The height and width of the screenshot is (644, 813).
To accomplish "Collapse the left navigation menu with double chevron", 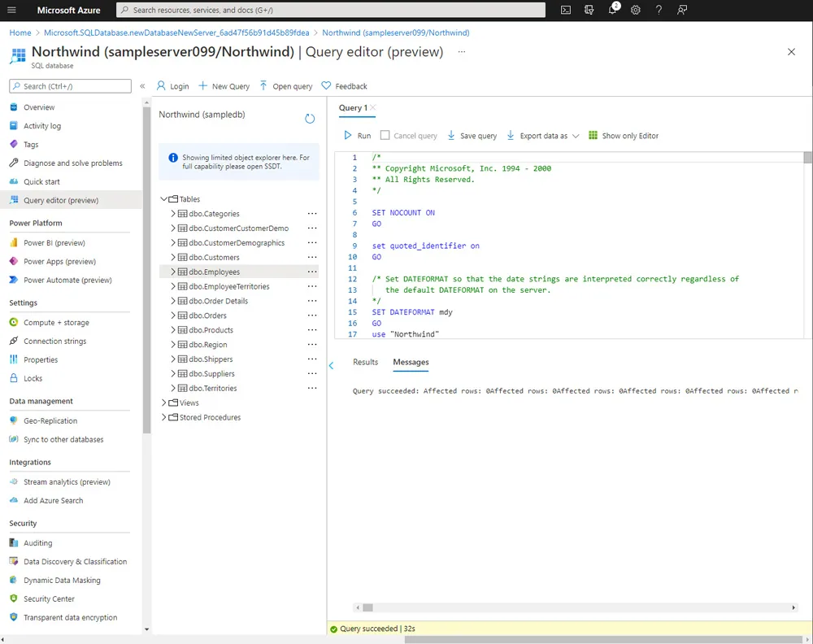I will [142, 86].
